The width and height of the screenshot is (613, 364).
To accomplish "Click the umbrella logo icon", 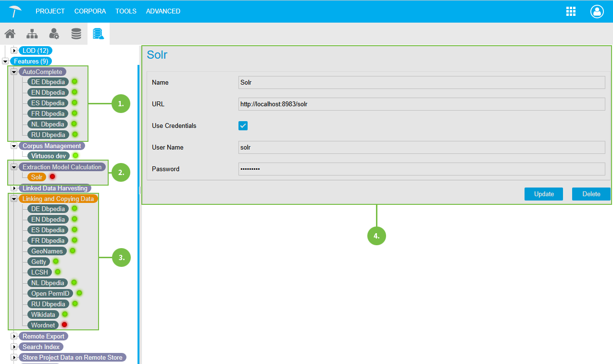I will click(x=15, y=11).
